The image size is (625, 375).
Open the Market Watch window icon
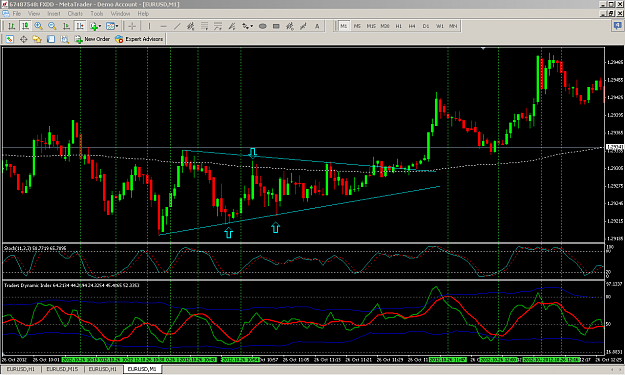pos(10,39)
